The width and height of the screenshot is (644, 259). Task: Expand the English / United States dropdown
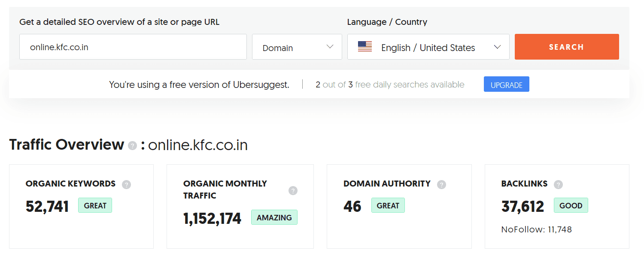pyautogui.click(x=428, y=47)
